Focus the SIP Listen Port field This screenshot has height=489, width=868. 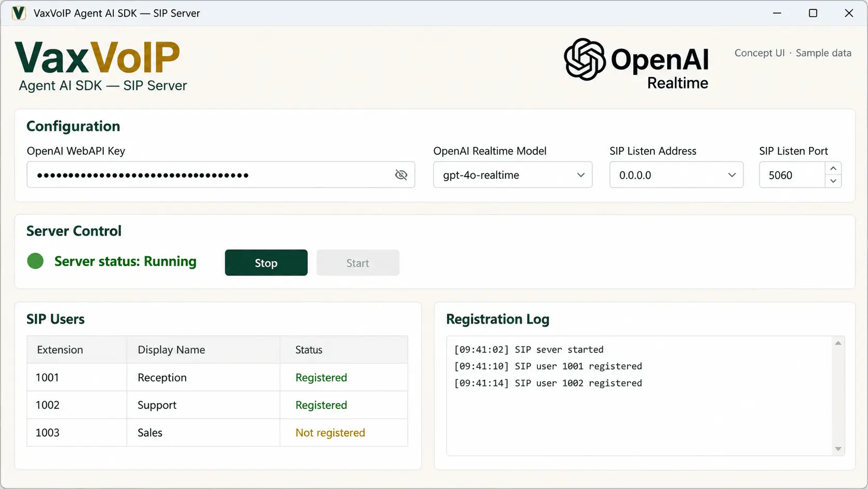(x=792, y=175)
